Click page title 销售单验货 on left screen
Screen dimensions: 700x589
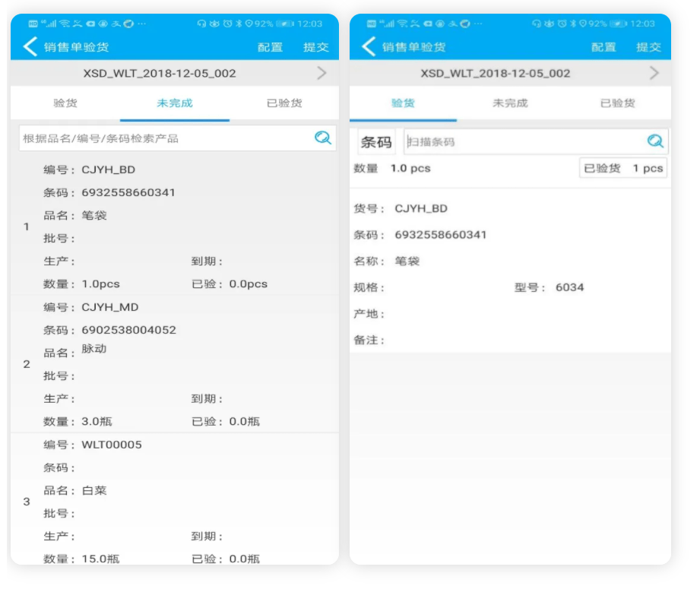pos(76,47)
